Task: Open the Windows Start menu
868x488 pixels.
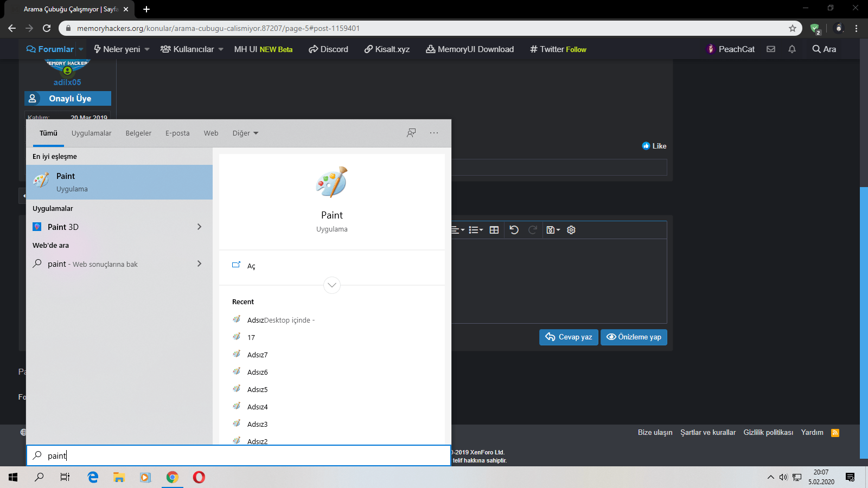Action: [13, 477]
